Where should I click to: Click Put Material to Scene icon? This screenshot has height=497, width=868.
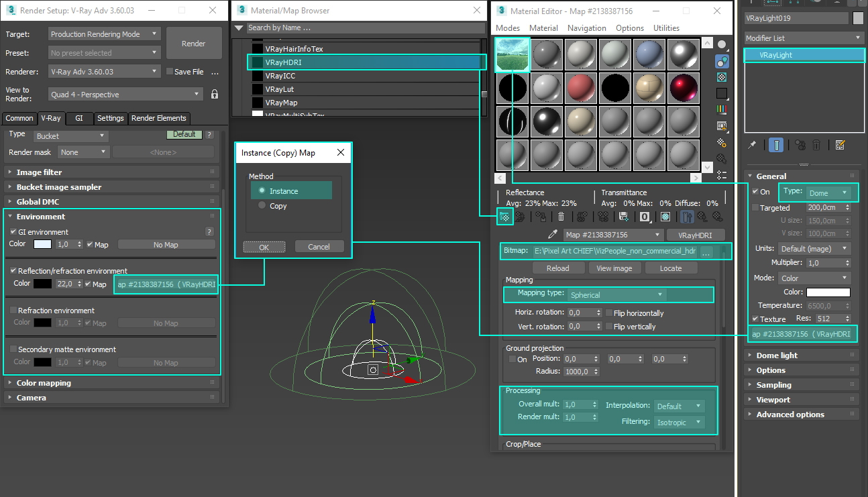[520, 217]
